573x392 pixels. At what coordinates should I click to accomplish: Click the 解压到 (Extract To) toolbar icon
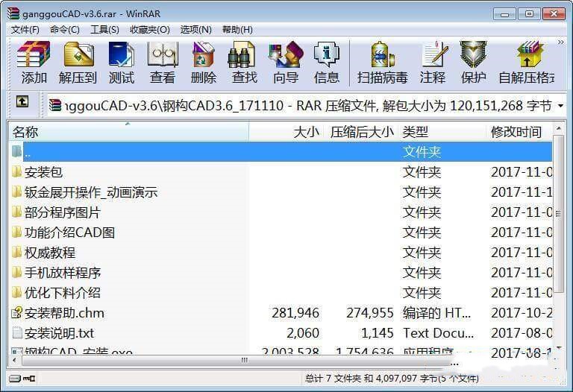coord(78,54)
